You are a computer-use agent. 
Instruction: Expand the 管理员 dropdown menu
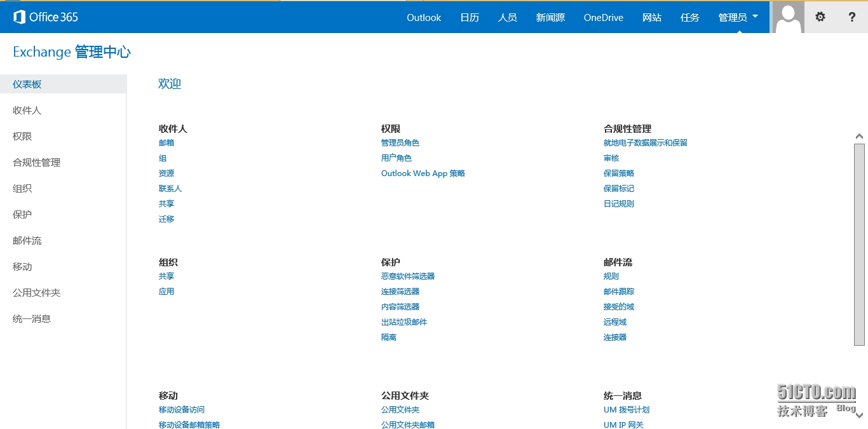click(x=738, y=17)
